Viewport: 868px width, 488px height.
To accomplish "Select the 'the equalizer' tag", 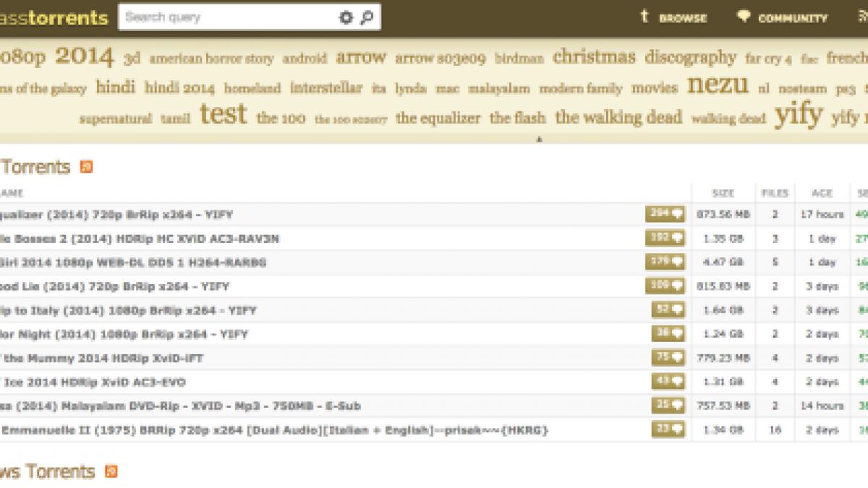I will coord(438,118).
